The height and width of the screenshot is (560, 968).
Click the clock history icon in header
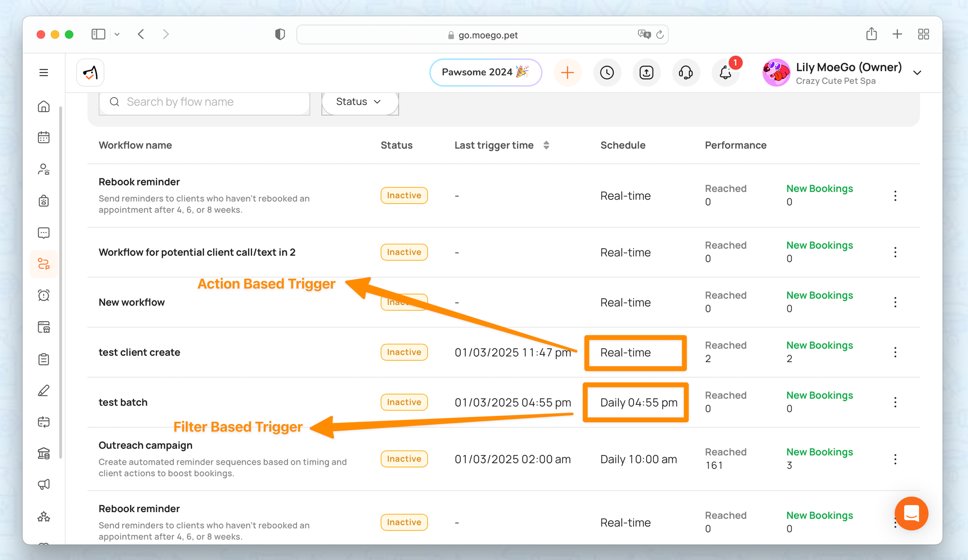(607, 73)
